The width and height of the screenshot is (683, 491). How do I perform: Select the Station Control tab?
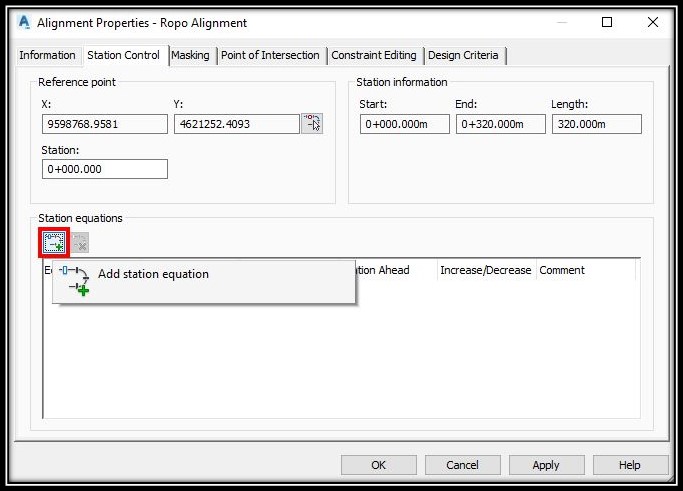point(124,55)
